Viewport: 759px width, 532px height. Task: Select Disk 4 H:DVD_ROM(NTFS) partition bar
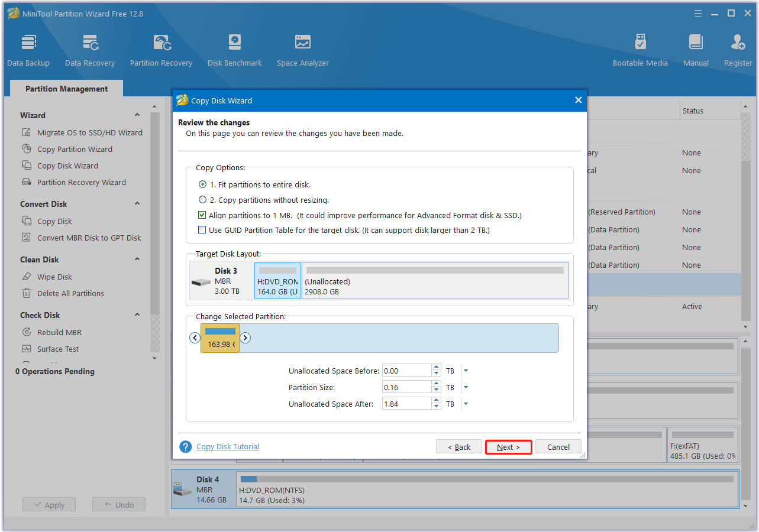pyautogui.click(x=487, y=489)
